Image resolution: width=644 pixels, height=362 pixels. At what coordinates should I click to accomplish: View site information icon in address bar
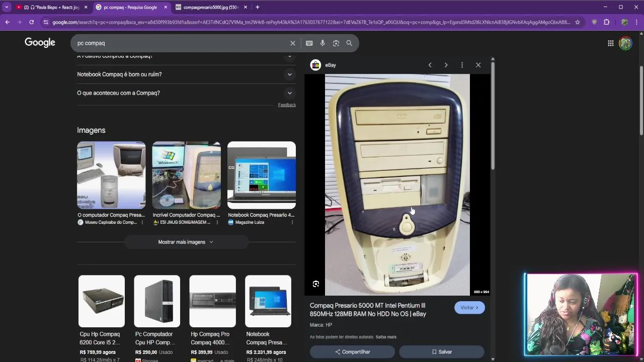pyautogui.click(x=46, y=22)
